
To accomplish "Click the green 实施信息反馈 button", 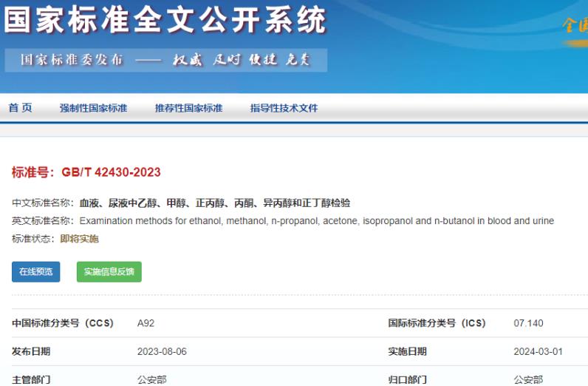I will 109,271.
